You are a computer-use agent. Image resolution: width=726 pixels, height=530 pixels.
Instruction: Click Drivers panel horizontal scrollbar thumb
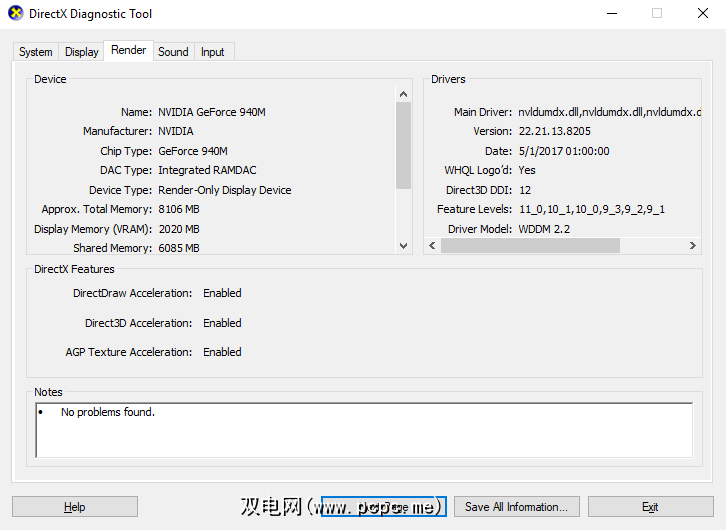[x=530, y=245]
